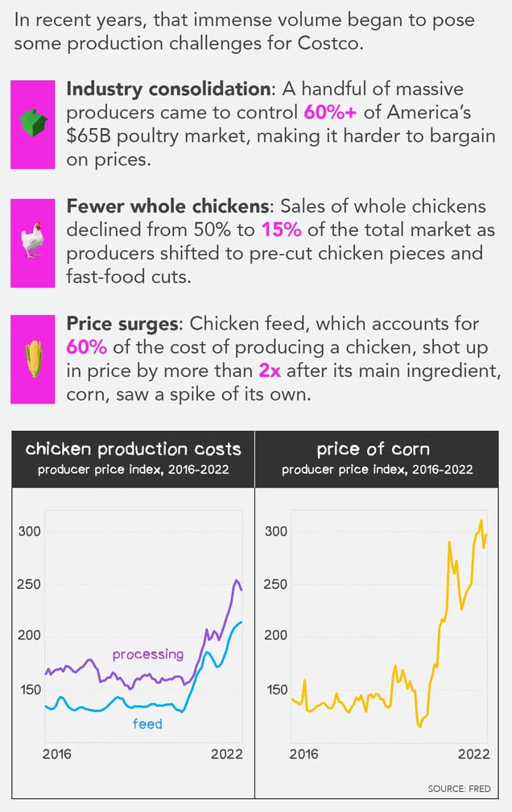The width and height of the screenshot is (512, 812).
Task: Click the pink 60%+ figure
Action: (330, 112)
